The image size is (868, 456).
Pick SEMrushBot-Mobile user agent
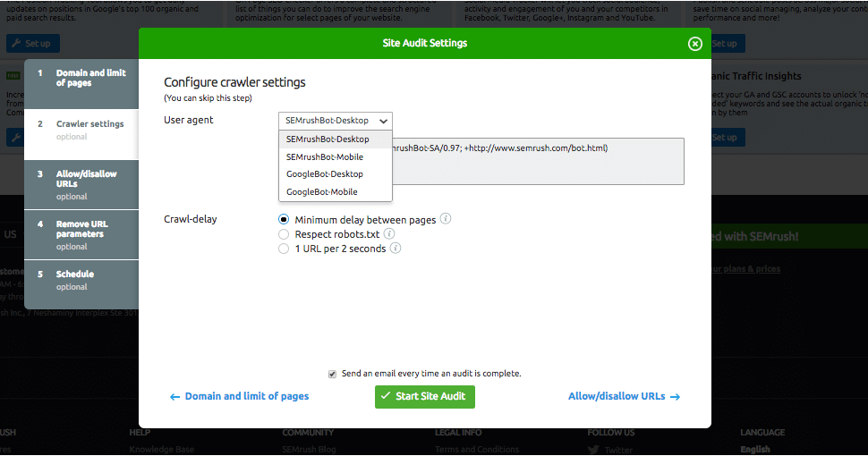[x=336, y=156]
